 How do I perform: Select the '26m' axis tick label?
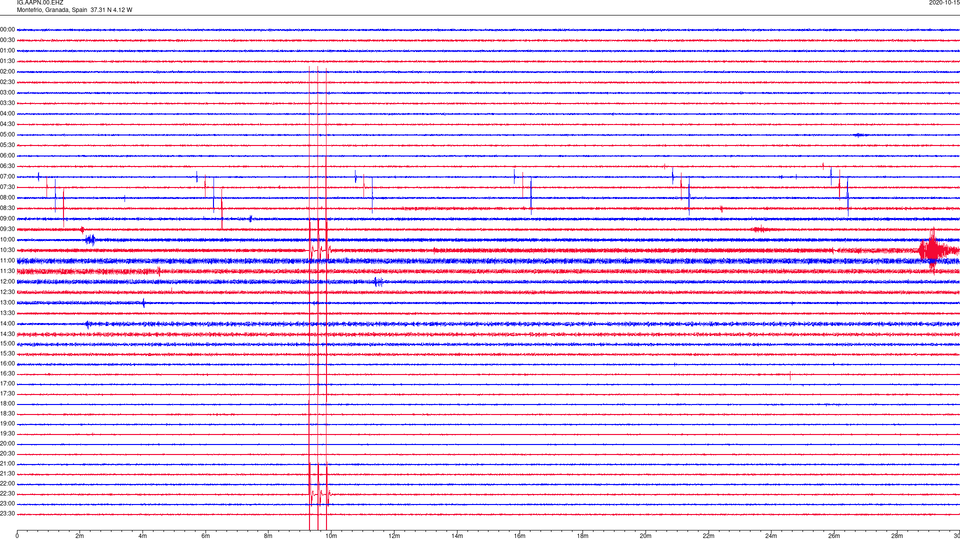pos(834,536)
